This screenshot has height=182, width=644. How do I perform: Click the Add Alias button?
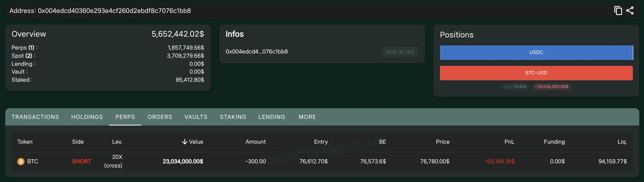click(x=400, y=52)
